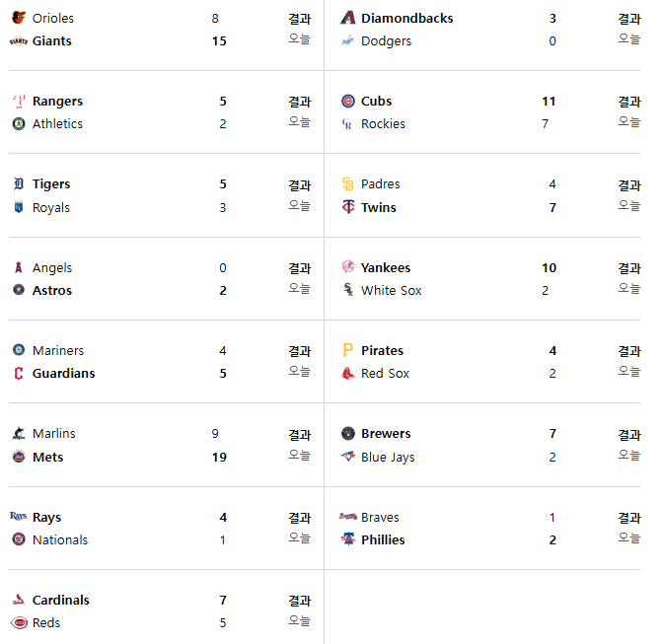
Task: Open the White Sox team name
Action: [391, 291]
